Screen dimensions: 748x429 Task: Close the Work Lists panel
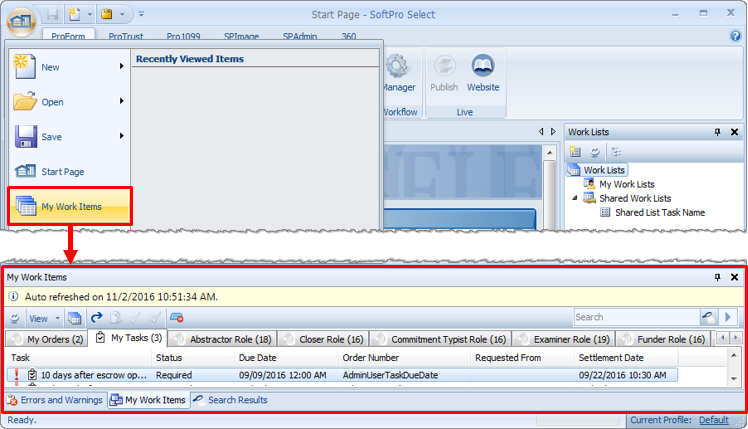[x=735, y=132]
